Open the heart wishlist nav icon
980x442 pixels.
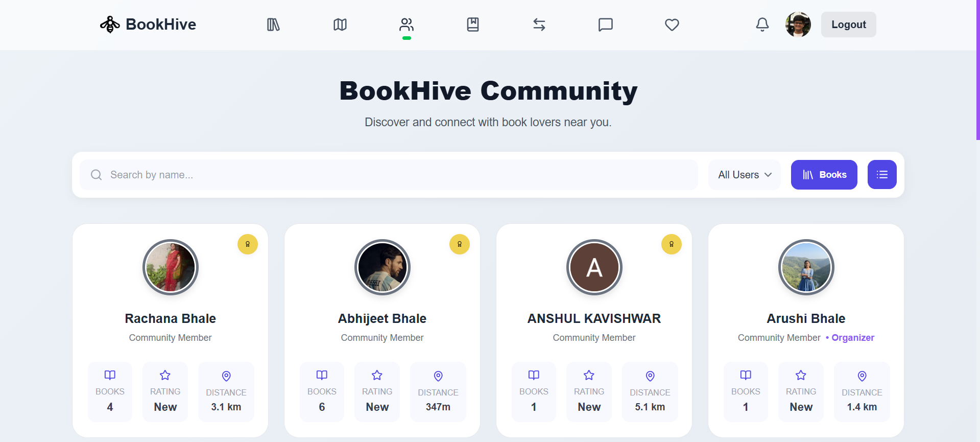pos(672,25)
